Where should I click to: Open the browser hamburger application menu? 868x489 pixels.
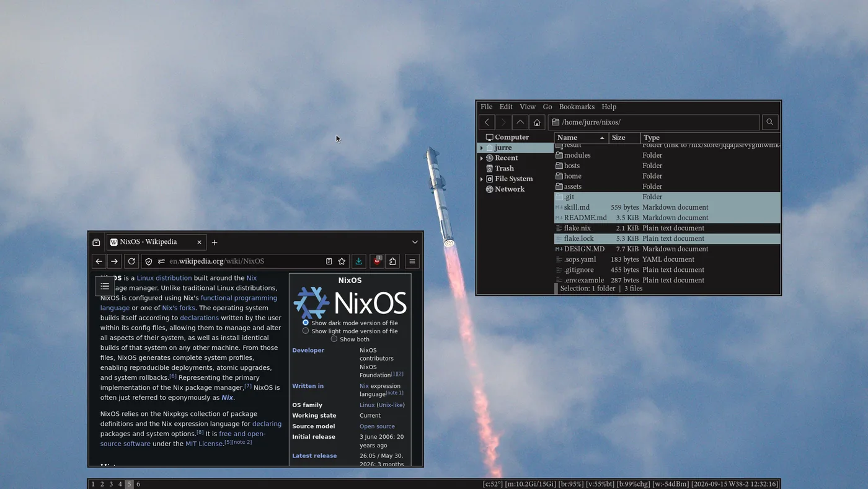click(x=412, y=261)
